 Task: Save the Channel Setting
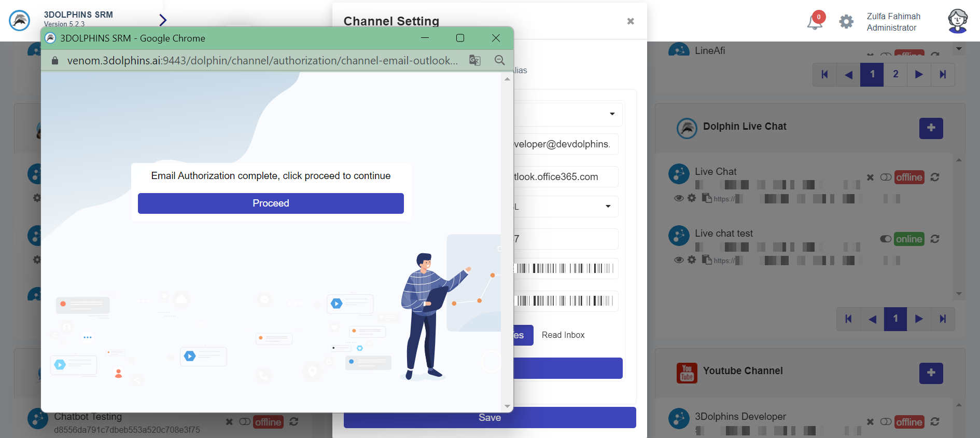tap(489, 418)
